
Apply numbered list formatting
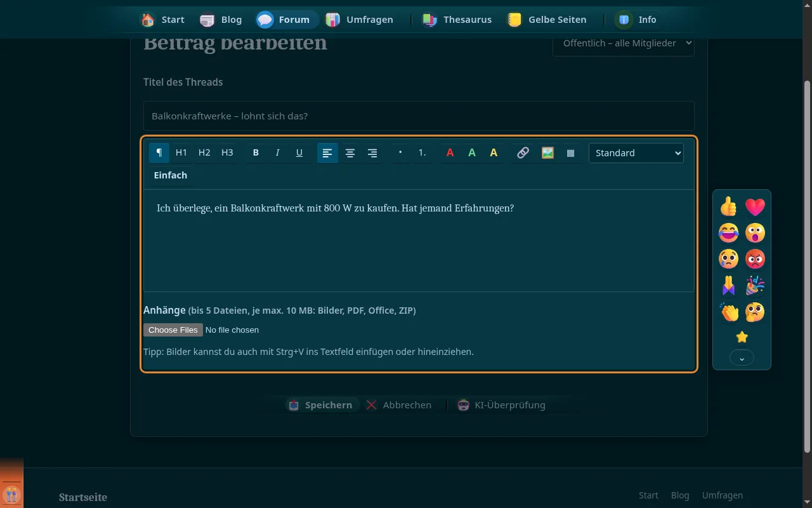(422, 153)
